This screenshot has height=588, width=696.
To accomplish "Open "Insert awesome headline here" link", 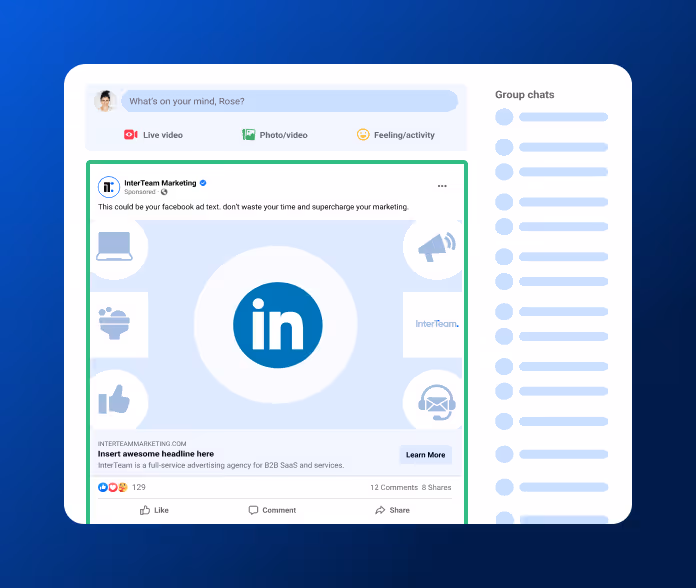I will pos(156,454).
